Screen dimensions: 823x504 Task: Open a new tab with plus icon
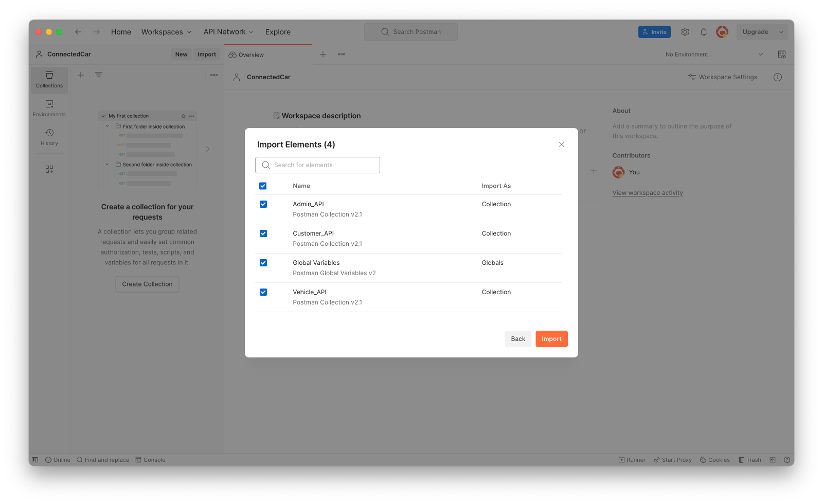(x=323, y=55)
